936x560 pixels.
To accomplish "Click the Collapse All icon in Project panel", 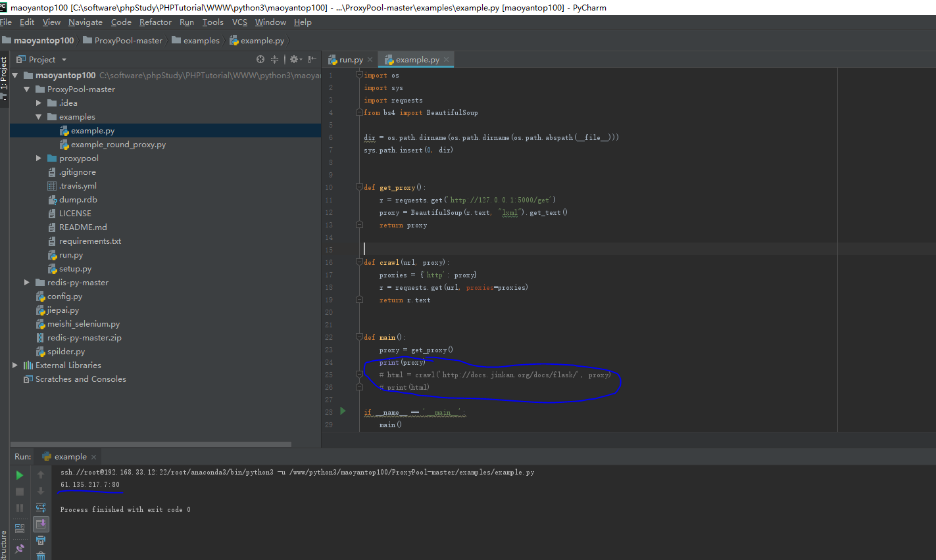I will tap(274, 59).
